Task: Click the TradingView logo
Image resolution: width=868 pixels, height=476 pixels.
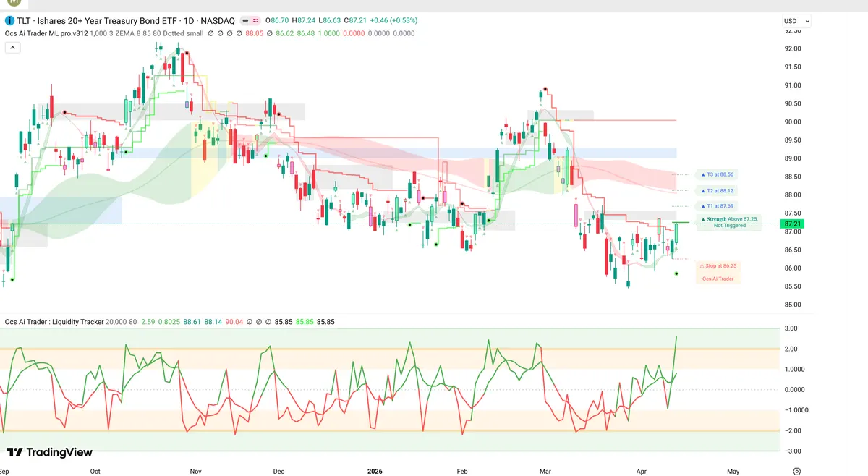Action: click(49, 452)
